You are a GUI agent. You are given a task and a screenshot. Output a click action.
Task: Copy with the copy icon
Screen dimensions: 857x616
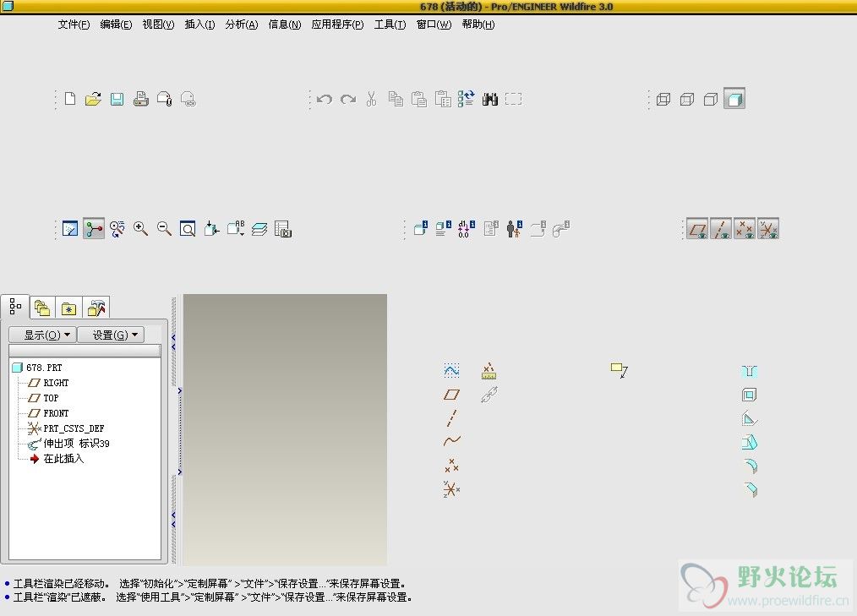click(396, 99)
